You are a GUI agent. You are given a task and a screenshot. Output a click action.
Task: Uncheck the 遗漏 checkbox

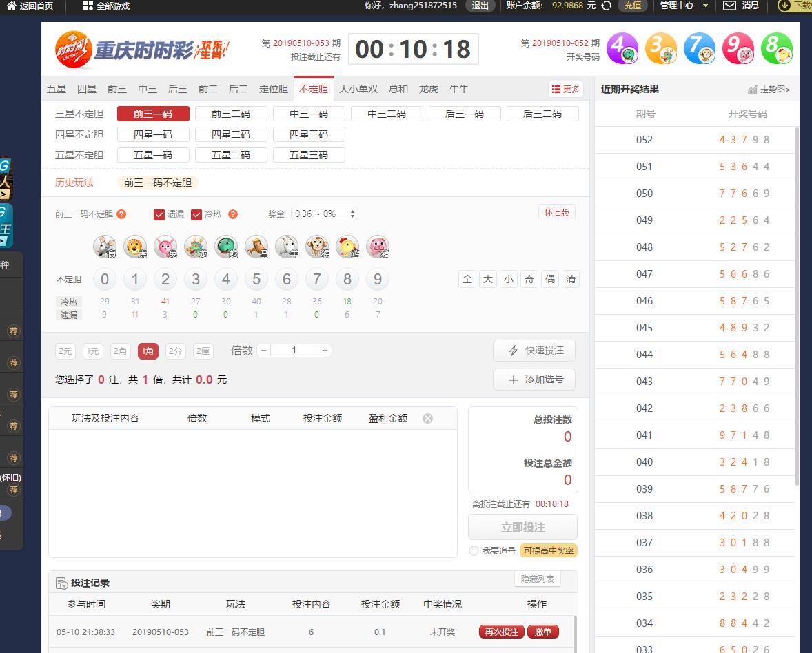point(159,214)
